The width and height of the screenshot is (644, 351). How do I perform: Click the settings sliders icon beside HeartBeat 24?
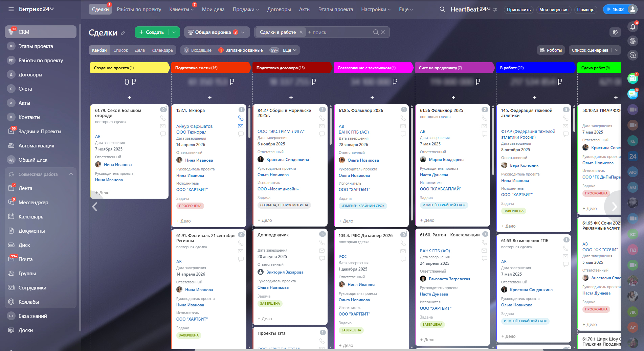tap(495, 10)
